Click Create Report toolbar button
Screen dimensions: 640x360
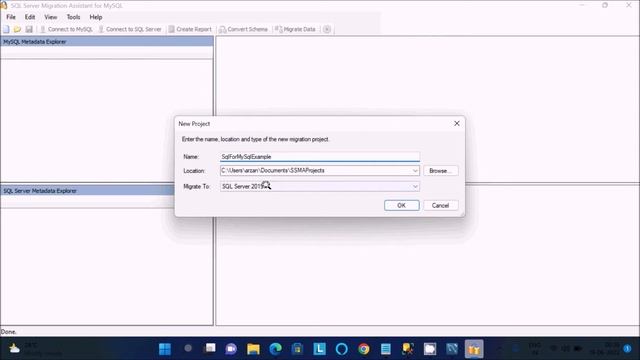point(190,29)
